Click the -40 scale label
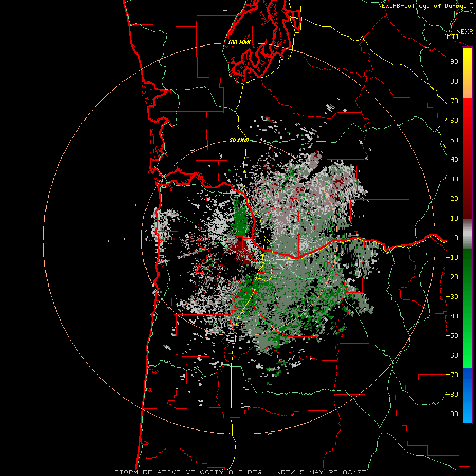Screen dimensions: 476x476 (452, 316)
